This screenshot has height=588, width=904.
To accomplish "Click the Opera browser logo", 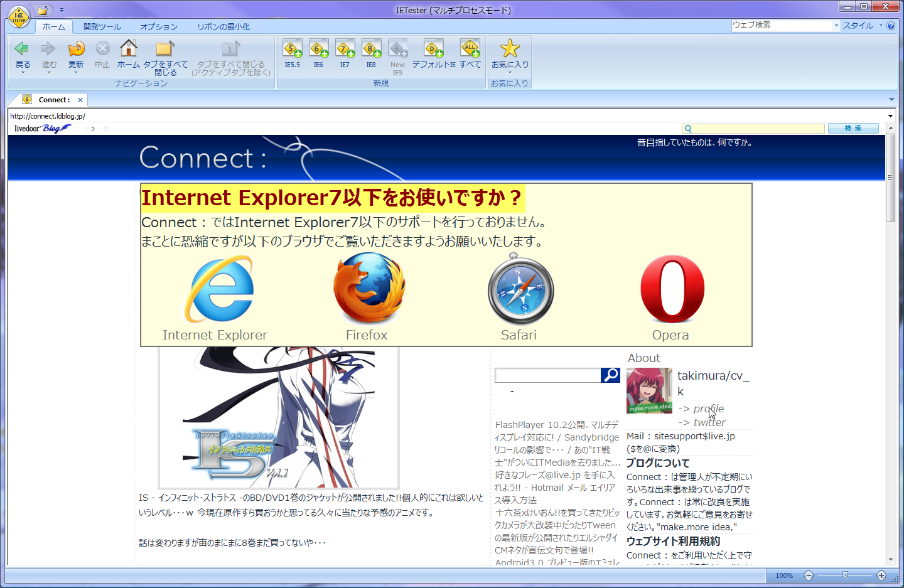I will 672,289.
